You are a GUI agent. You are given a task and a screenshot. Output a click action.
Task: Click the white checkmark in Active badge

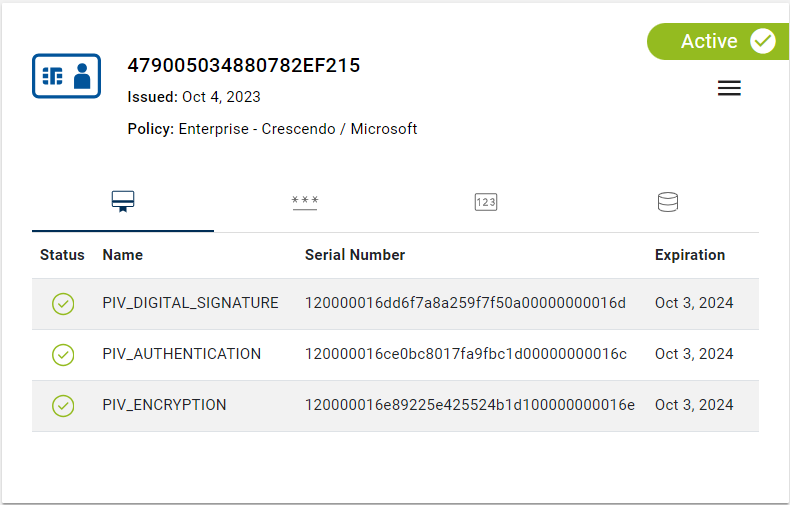pyautogui.click(x=763, y=41)
